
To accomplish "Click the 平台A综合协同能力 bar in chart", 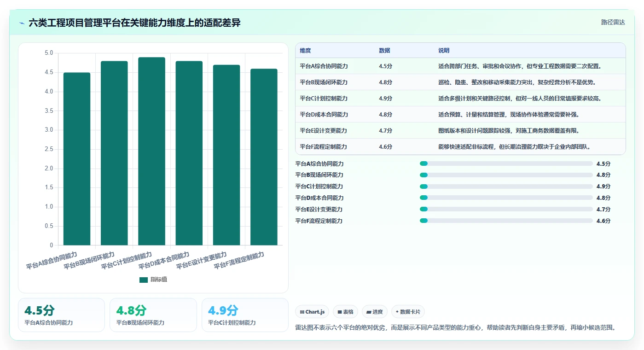I will click(x=77, y=159).
